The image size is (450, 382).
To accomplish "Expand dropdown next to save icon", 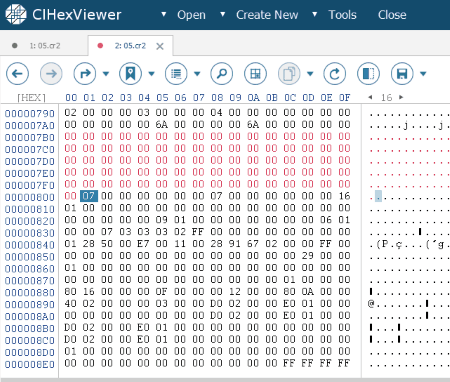I will point(423,74).
